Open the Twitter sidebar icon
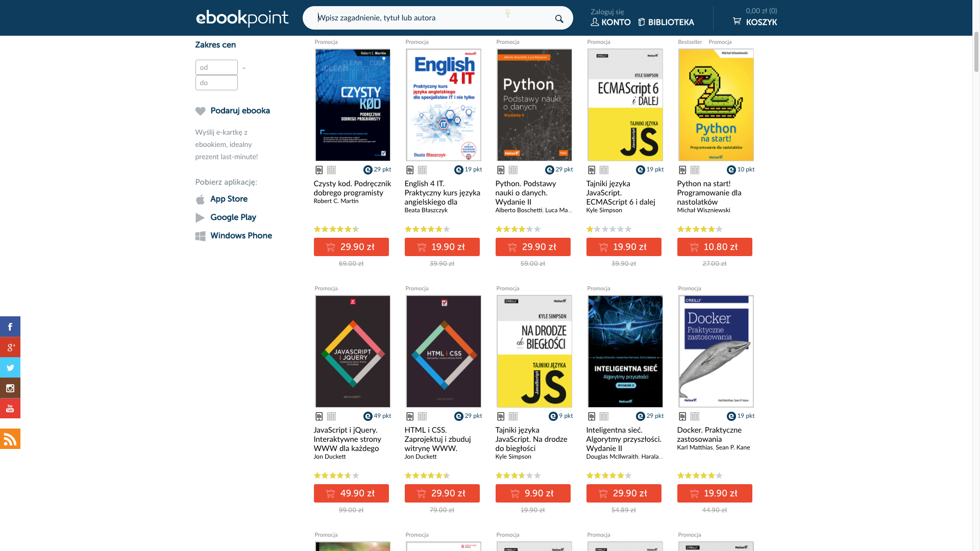This screenshot has height=551, width=980. click(10, 367)
